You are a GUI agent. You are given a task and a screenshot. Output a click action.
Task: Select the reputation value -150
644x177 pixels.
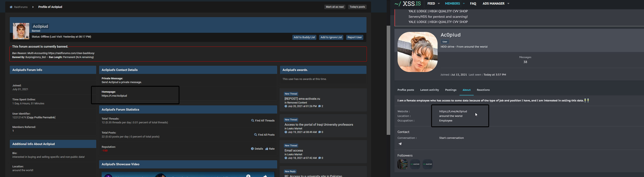click(x=105, y=151)
